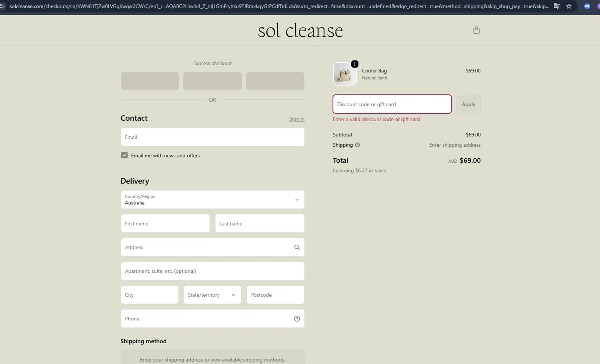Click the shipping methods placeholder message
Viewport: 600px width, 364px height.
click(x=212, y=360)
